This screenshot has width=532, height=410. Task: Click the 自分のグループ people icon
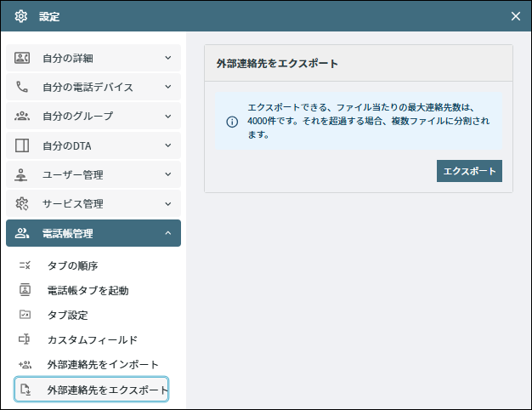(22, 117)
